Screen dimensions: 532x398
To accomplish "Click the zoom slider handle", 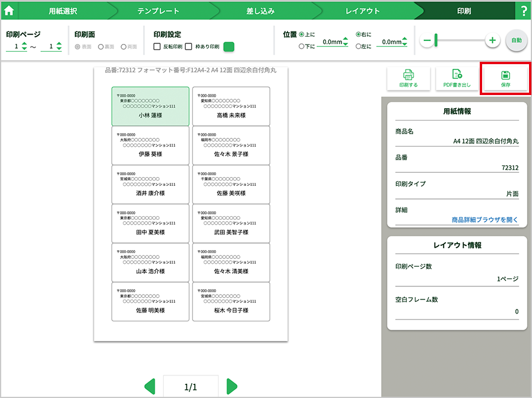I will (x=436, y=40).
